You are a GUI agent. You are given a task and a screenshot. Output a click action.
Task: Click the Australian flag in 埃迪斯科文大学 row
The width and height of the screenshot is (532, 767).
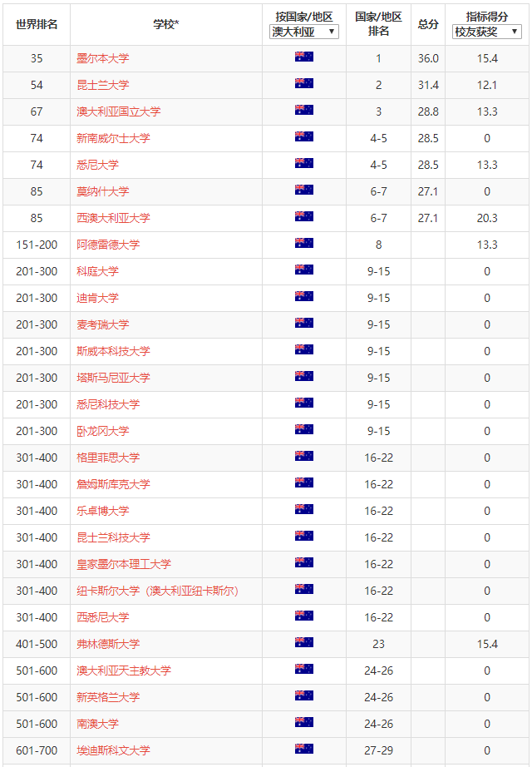click(304, 749)
